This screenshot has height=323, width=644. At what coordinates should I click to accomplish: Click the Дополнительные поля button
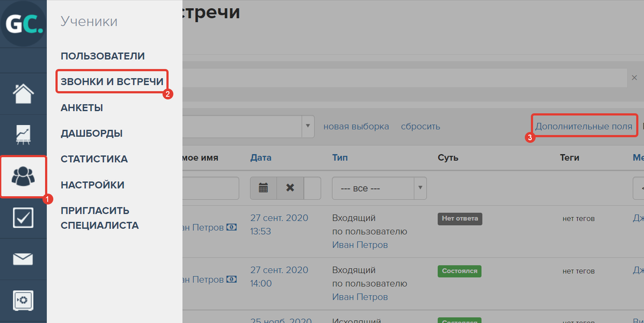click(584, 125)
